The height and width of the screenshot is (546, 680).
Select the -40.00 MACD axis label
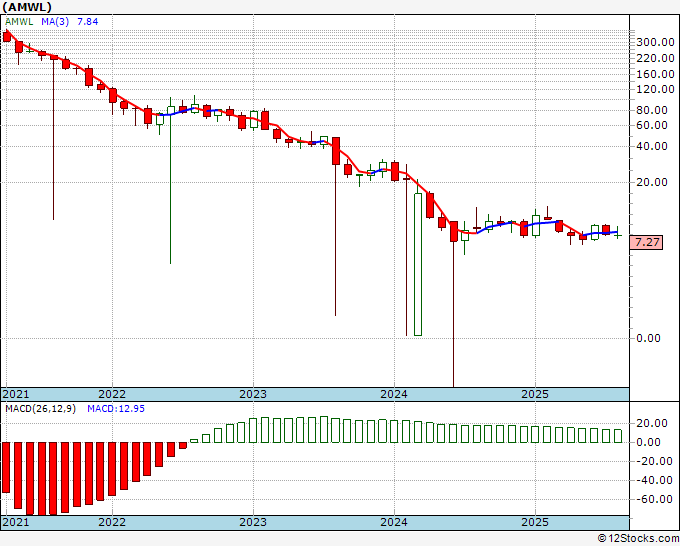coord(654,480)
